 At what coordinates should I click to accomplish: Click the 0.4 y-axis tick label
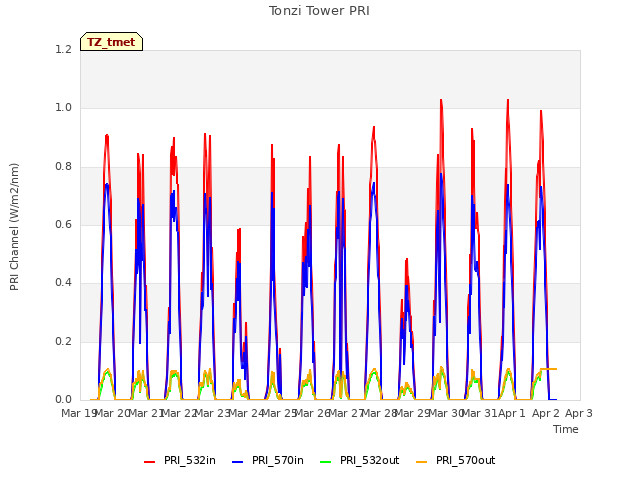coord(63,282)
